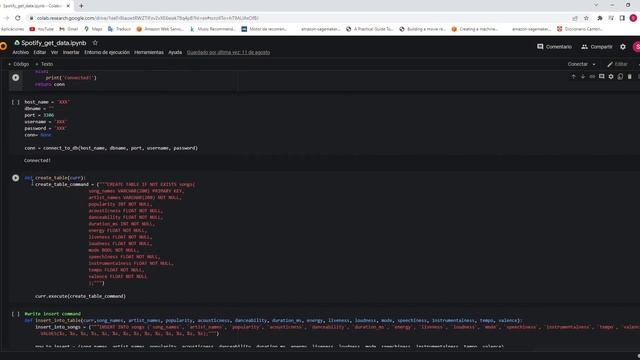
Task: Open the cell editor settings gear
Action: (x=611, y=77)
